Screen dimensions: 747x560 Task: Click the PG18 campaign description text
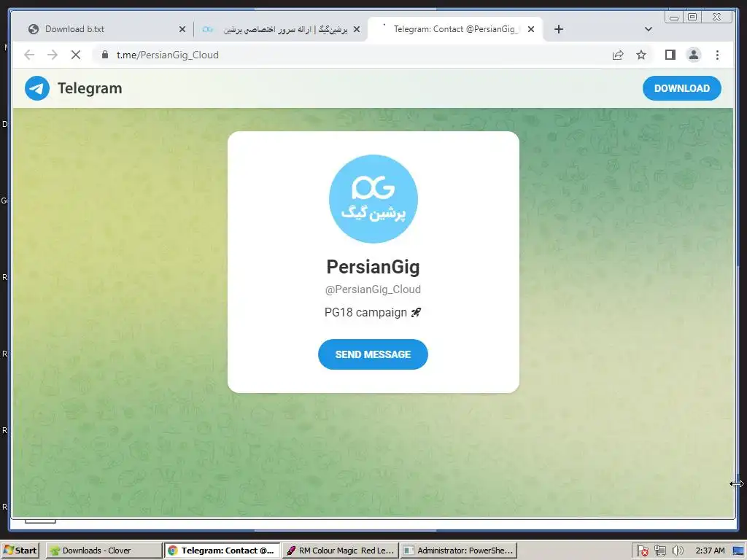point(373,312)
